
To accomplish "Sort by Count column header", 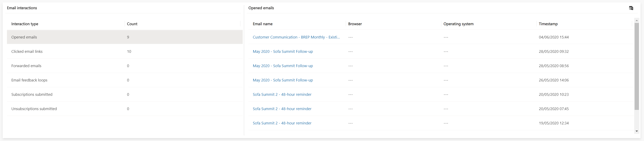I will tap(132, 24).
